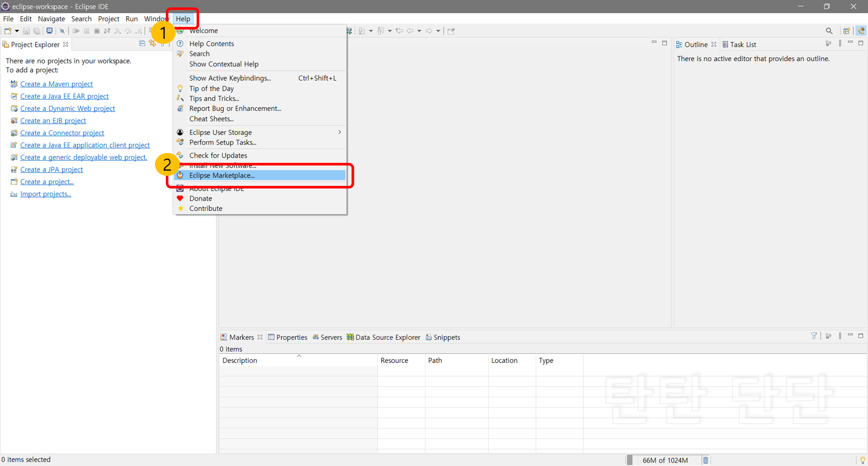The width and height of the screenshot is (868, 466).
Task: Click Create a Connector project link
Action: coord(62,132)
